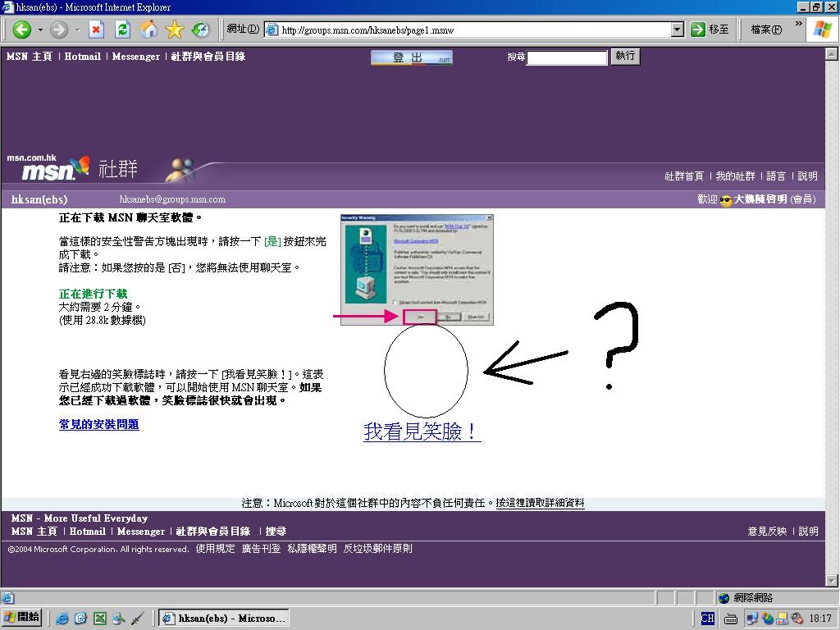The height and width of the screenshot is (630, 840).
Task: Click the MSN butterfly logo
Action: click(55, 169)
